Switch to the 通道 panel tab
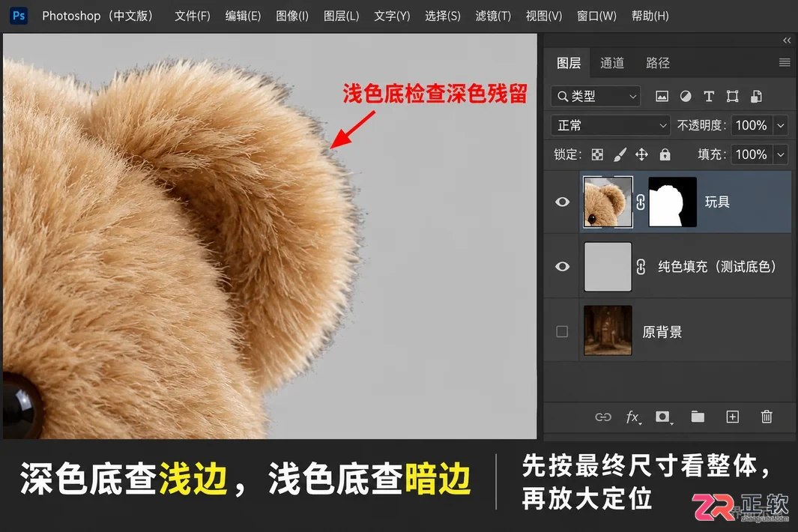This screenshot has width=798, height=532. [x=612, y=63]
